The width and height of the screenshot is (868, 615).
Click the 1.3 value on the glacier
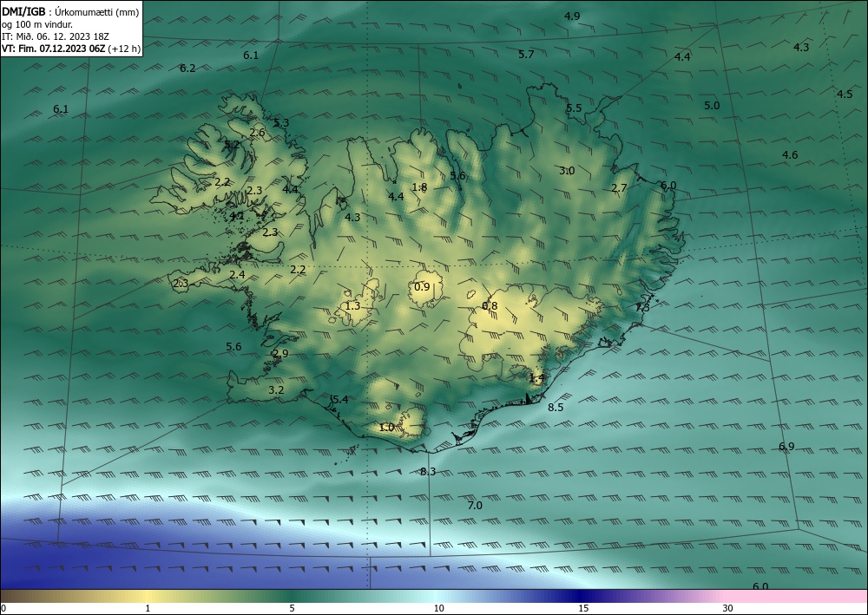tap(352, 306)
